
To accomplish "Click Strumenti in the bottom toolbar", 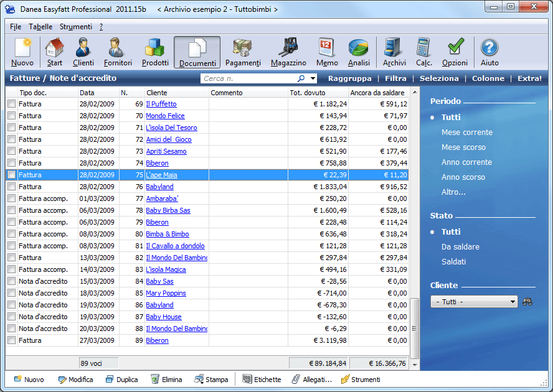I will pos(361,380).
